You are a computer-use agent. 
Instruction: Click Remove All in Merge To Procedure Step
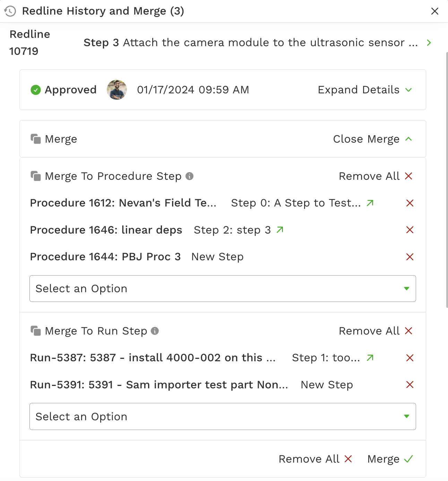376,176
